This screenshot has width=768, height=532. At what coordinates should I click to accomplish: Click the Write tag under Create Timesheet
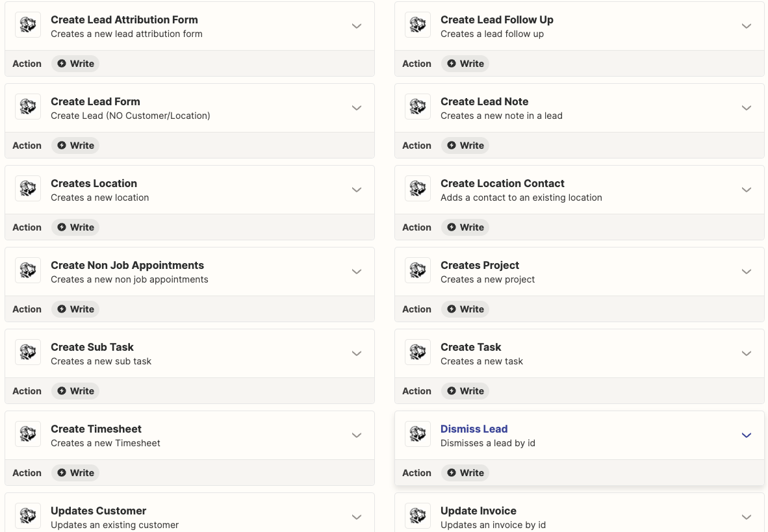pos(75,473)
